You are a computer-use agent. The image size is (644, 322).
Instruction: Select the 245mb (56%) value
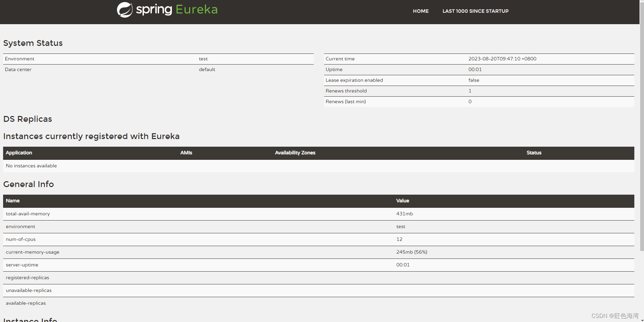point(412,252)
